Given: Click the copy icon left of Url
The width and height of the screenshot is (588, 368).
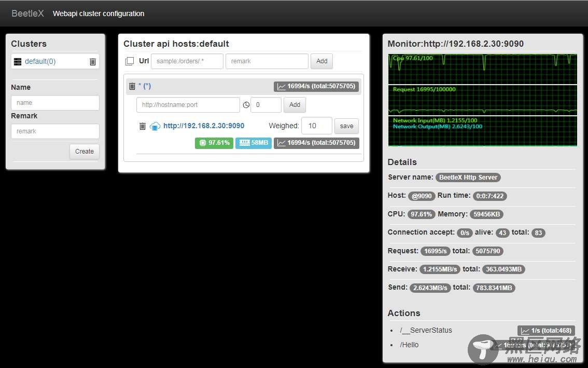Looking at the screenshot, I should coord(130,61).
